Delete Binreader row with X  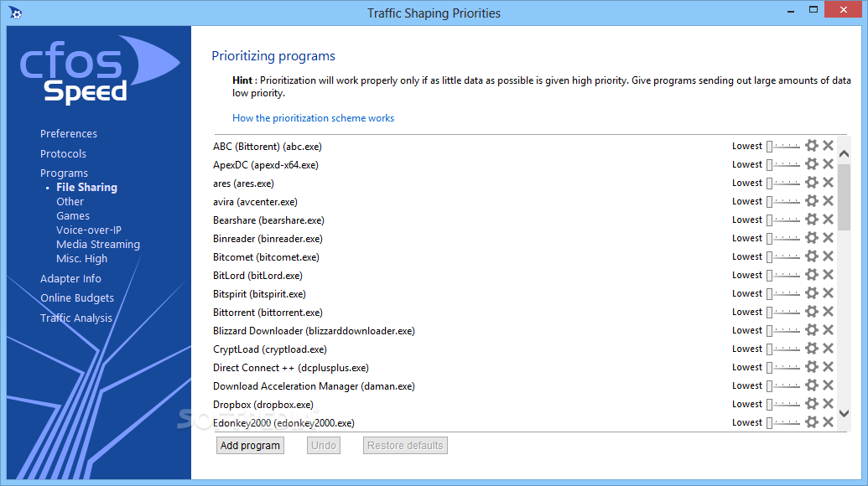(828, 237)
